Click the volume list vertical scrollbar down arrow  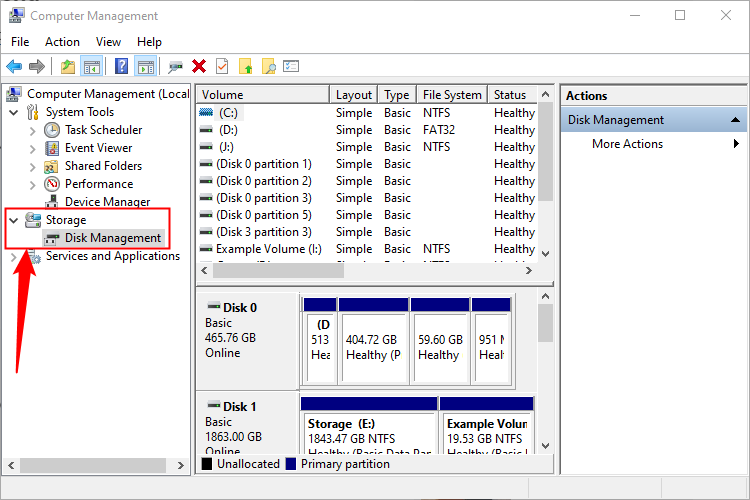pos(545,255)
